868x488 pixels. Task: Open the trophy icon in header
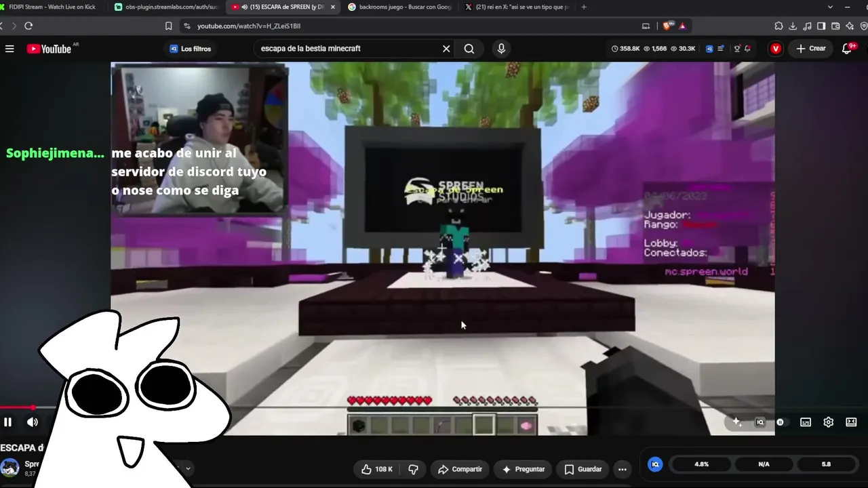coord(737,49)
